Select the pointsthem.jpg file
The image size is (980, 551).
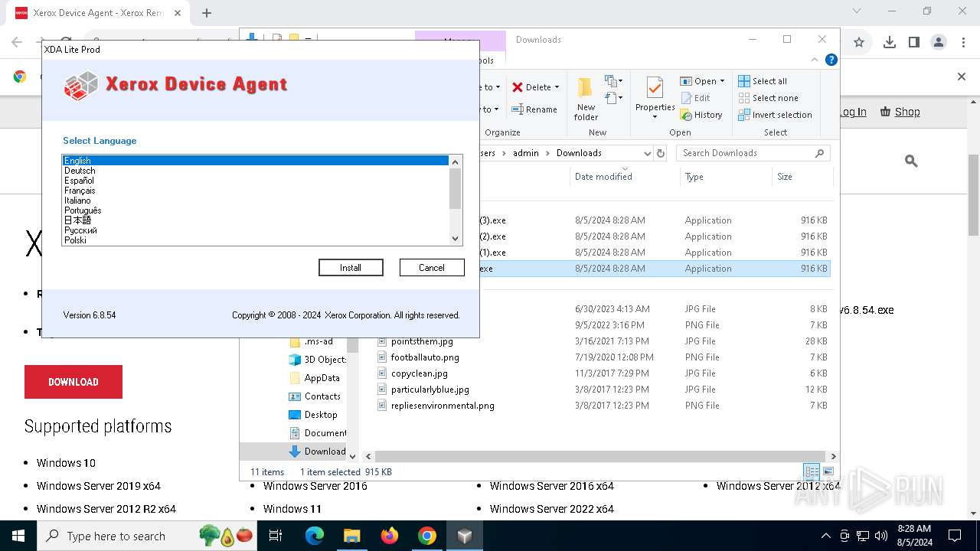tap(422, 341)
